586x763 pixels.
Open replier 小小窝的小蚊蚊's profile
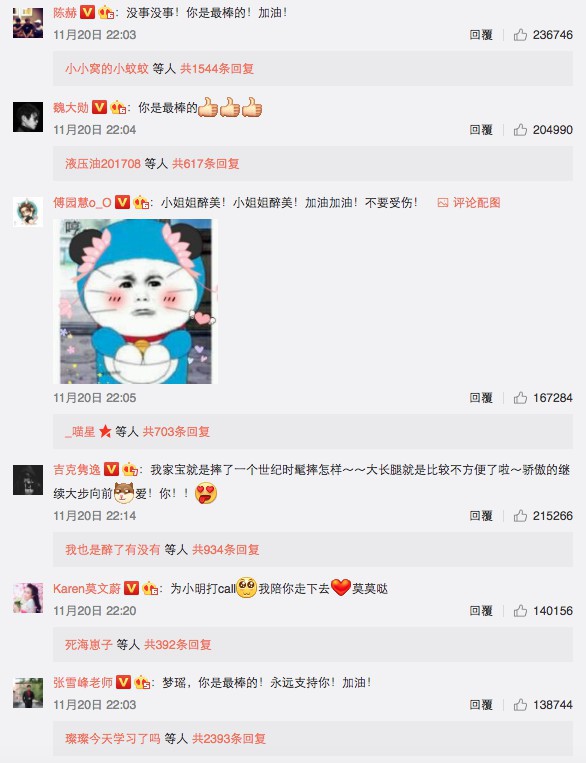click(107, 69)
